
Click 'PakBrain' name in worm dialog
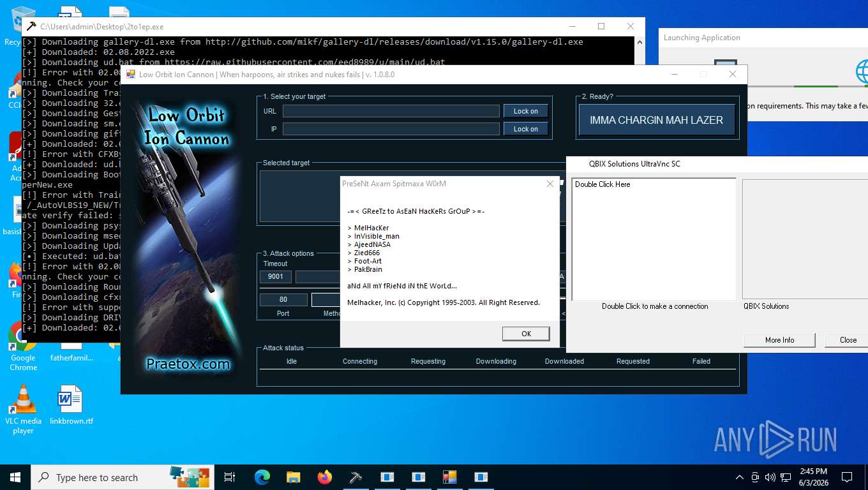368,269
